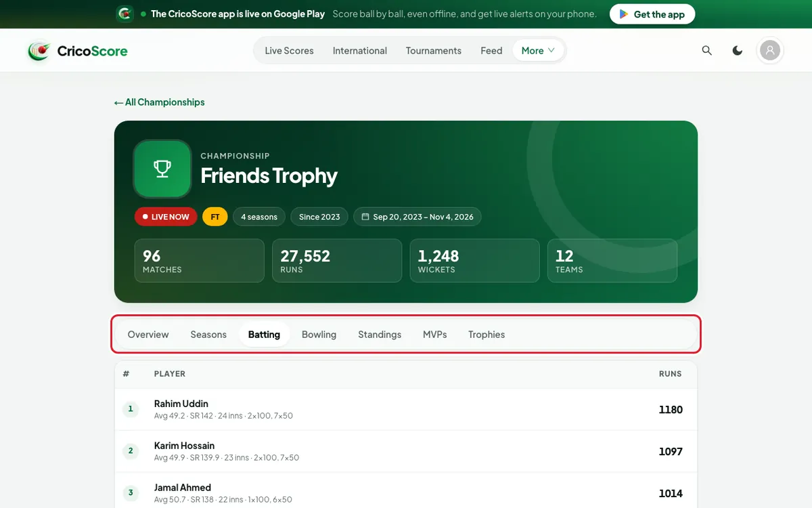Click the CricoScore brand name
812x508 pixels.
click(x=92, y=51)
